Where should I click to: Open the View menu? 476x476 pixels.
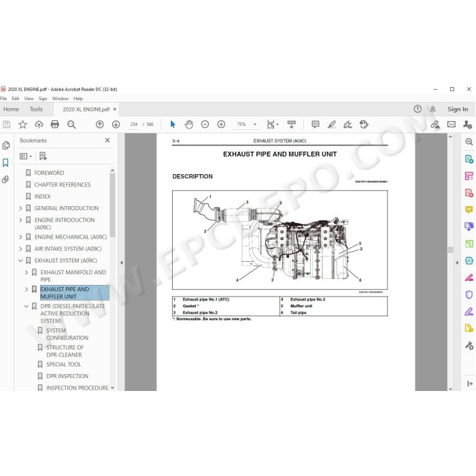coord(29,99)
